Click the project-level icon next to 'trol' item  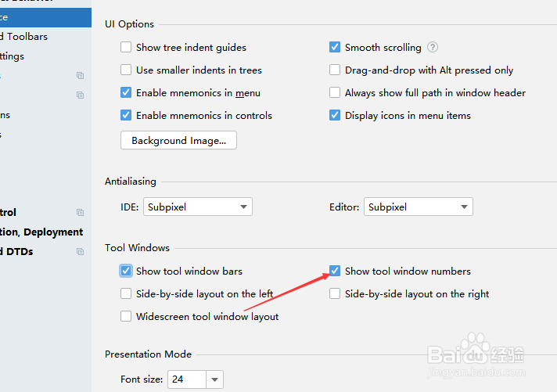point(81,213)
